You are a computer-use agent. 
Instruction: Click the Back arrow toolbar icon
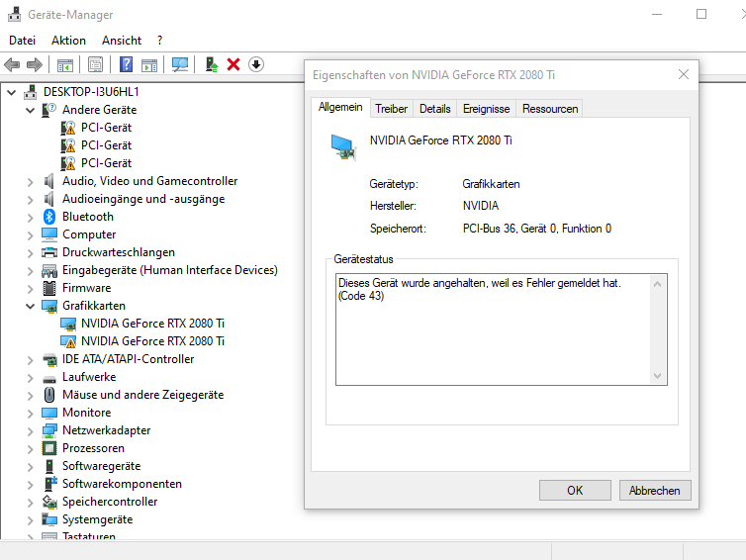pos(12,64)
